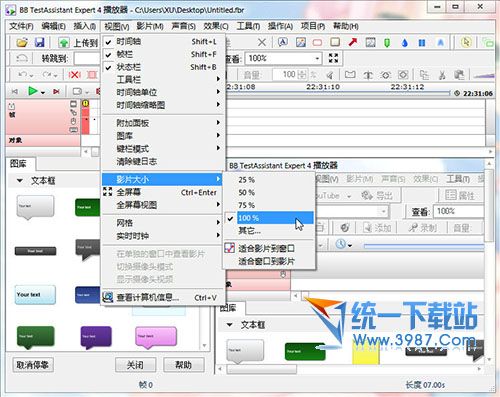This screenshot has height=397, width=500.
Task: Select the red arrow annotation tool
Action: click(352, 42)
